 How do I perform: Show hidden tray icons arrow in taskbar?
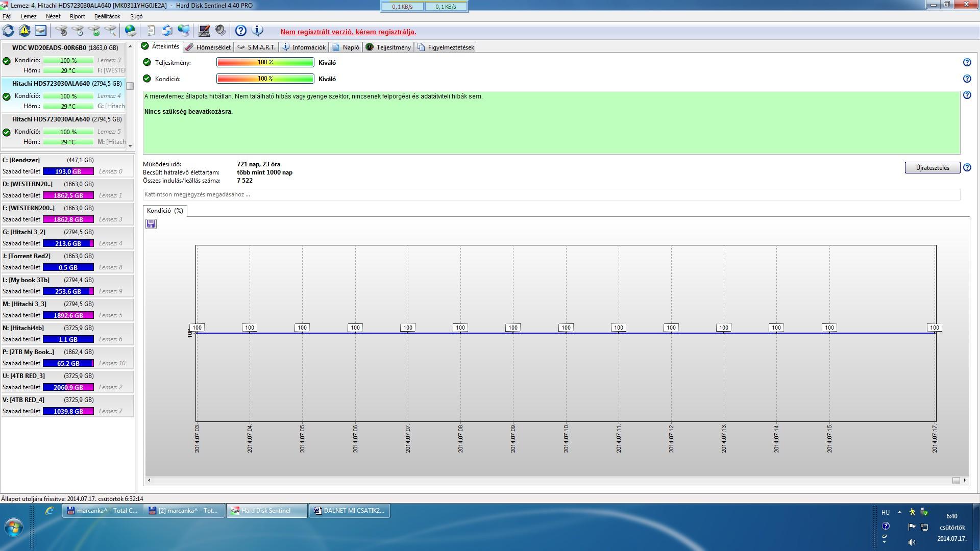(899, 512)
